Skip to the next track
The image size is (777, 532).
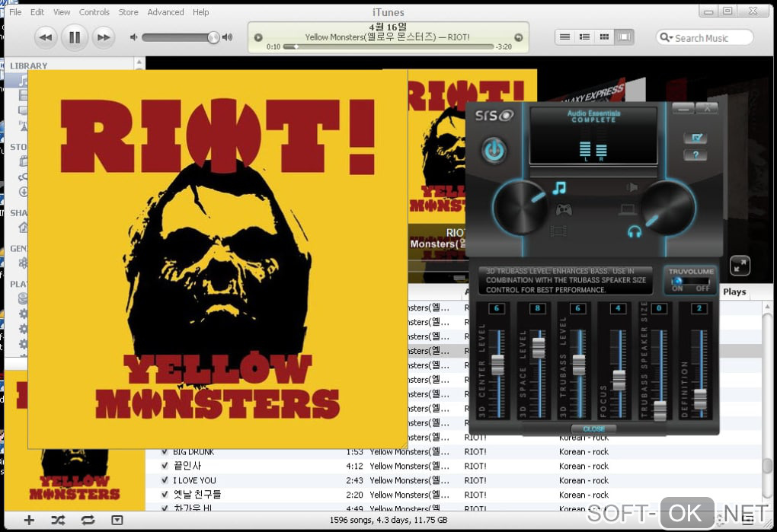(x=103, y=37)
